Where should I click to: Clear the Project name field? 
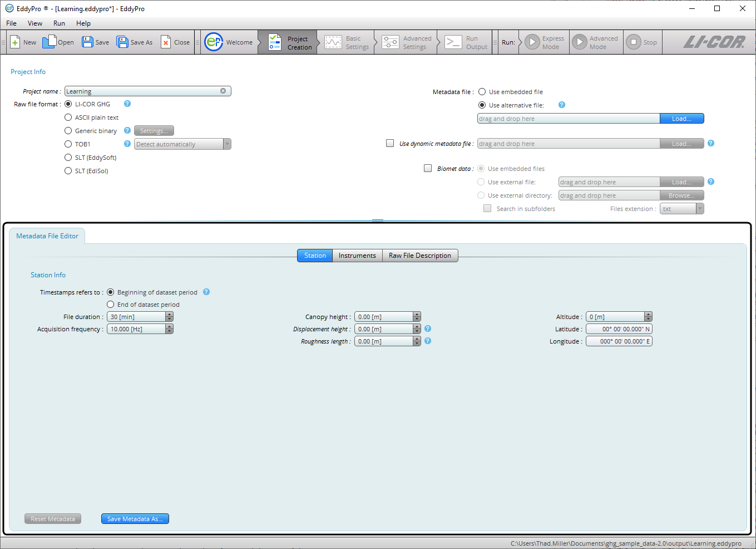coord(223,91)
